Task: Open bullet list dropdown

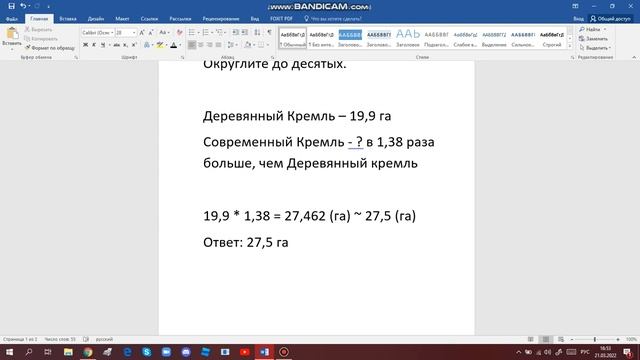Action: tap(198, 33)
